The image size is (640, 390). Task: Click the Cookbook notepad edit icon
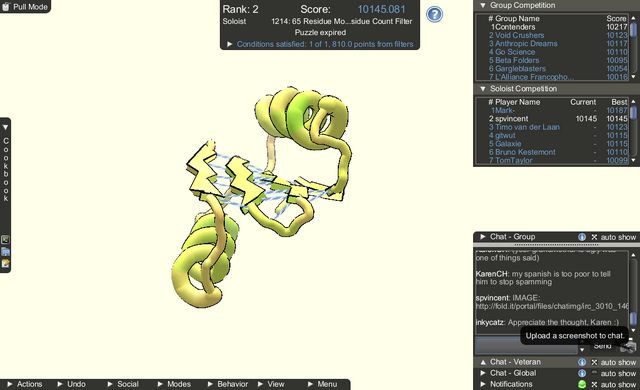pos(5,264)
